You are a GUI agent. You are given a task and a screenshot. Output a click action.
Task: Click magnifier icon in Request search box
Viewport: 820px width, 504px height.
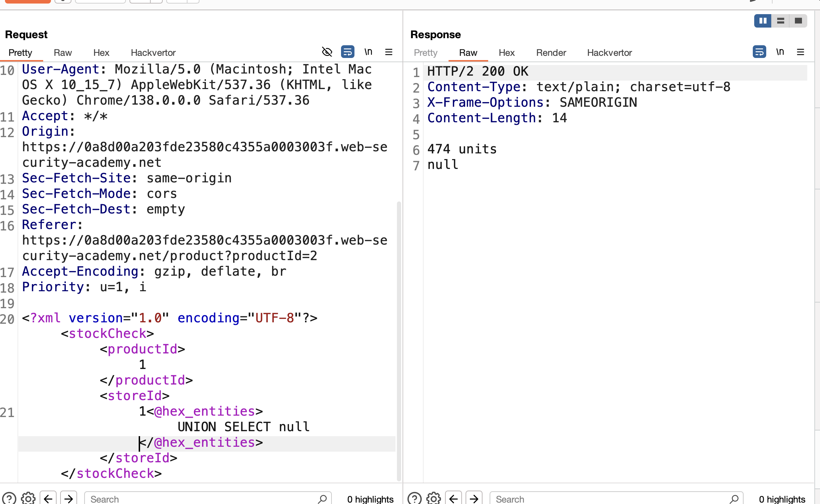click(x=322, y=499)
